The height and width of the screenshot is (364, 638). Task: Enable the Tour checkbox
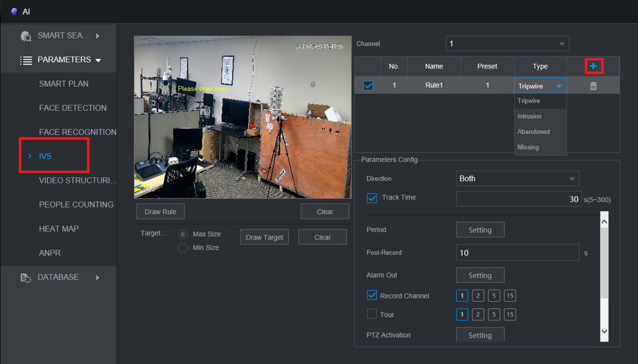point(372,314)
